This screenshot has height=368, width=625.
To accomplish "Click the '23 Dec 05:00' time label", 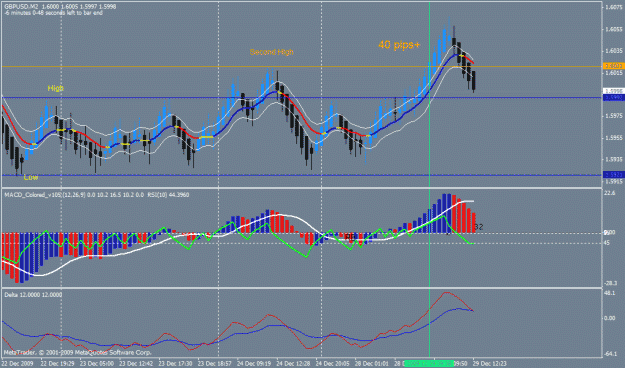I will 96,364.
